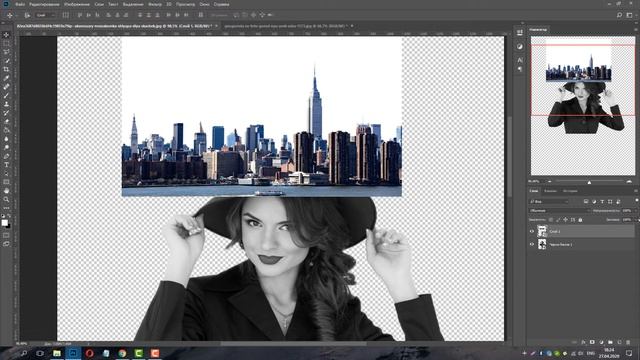Click Windows taskbar search icon

coord(24,353)
